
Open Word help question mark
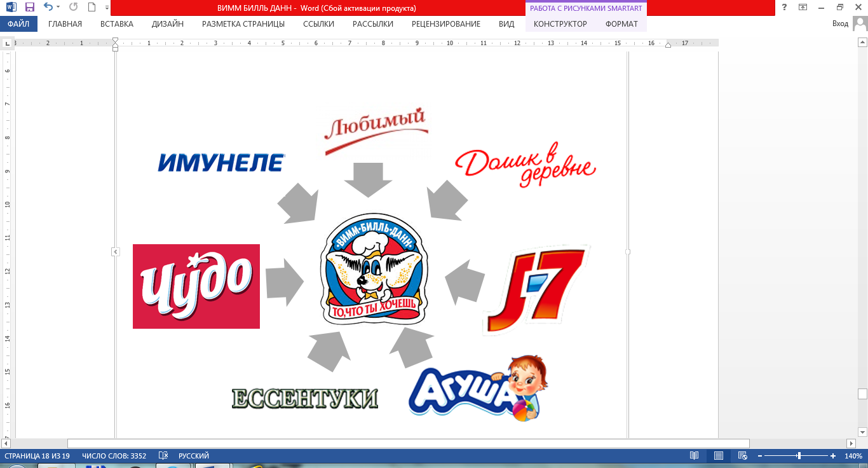(x=784, y=8)
